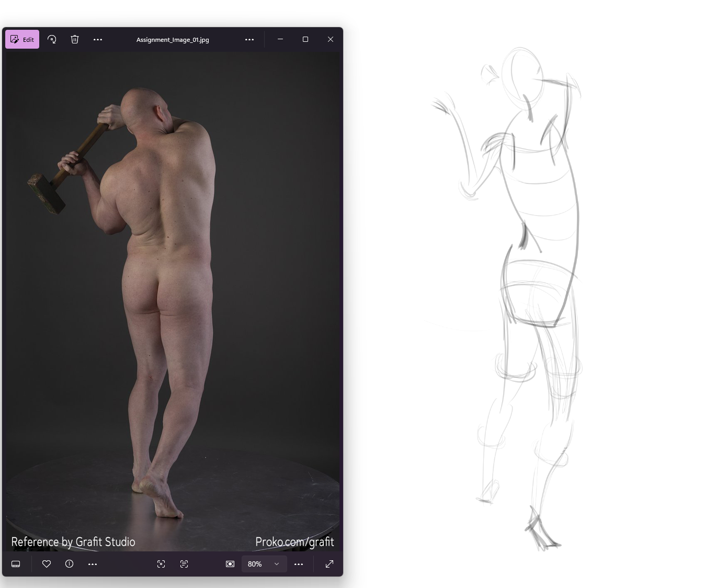The image size is (704, 588).
Task: Click the scan text icon
Action: click(184, 564)
